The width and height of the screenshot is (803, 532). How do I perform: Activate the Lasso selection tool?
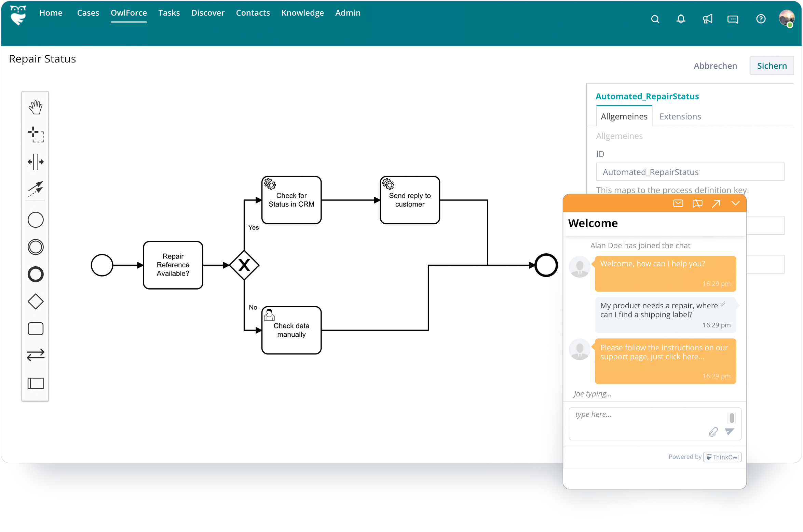coord(35,135)
